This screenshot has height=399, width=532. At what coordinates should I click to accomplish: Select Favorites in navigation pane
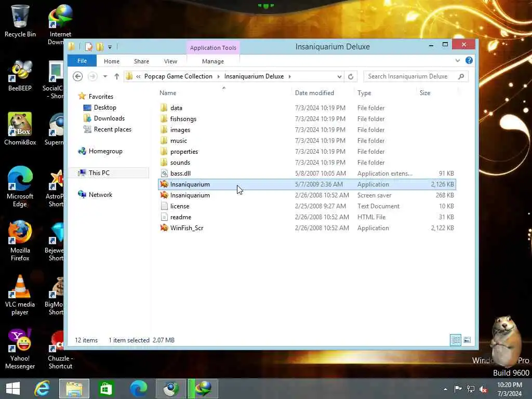point(101,96)
